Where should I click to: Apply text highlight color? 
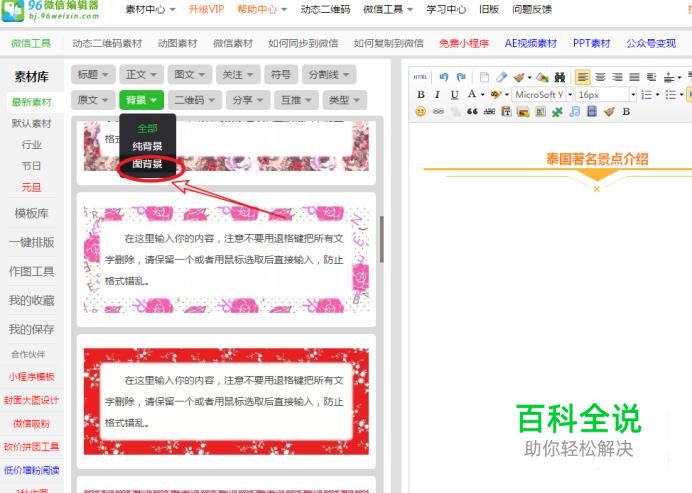pos(496,94)
